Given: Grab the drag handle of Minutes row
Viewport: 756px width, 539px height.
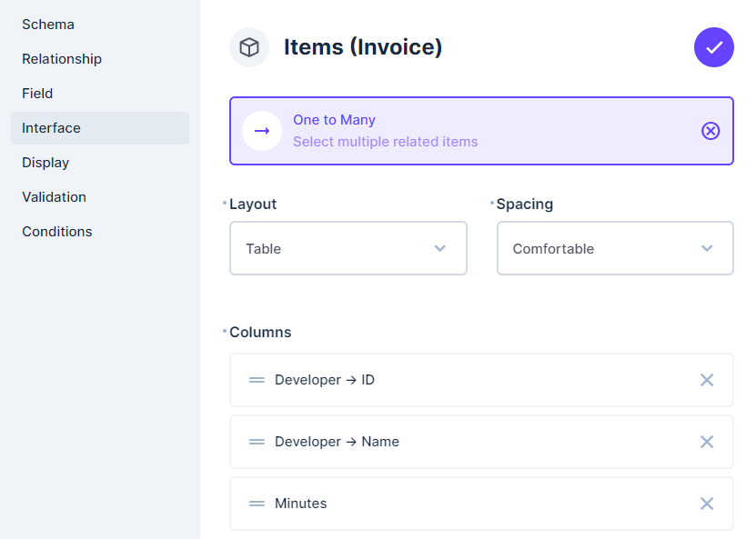Looking at the screenshot, I should (x=257, y=504).
